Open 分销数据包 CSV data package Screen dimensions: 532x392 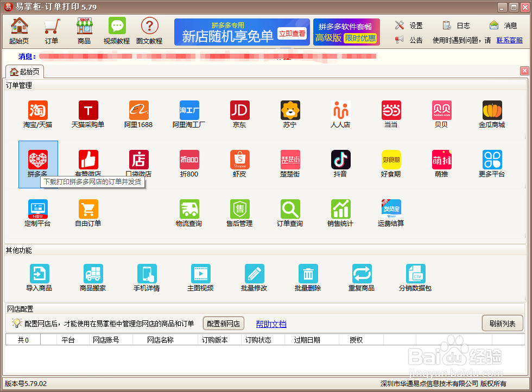[415, 277]
